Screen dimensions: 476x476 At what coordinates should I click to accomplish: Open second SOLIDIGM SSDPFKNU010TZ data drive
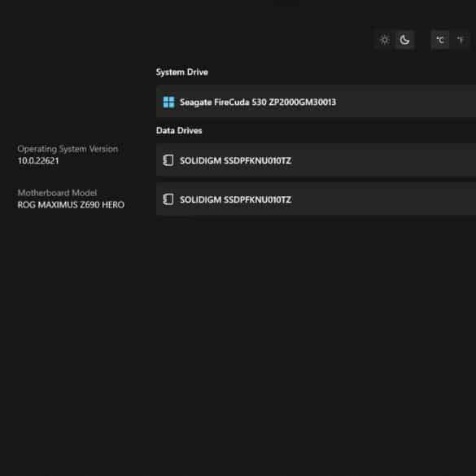[316, 199]
